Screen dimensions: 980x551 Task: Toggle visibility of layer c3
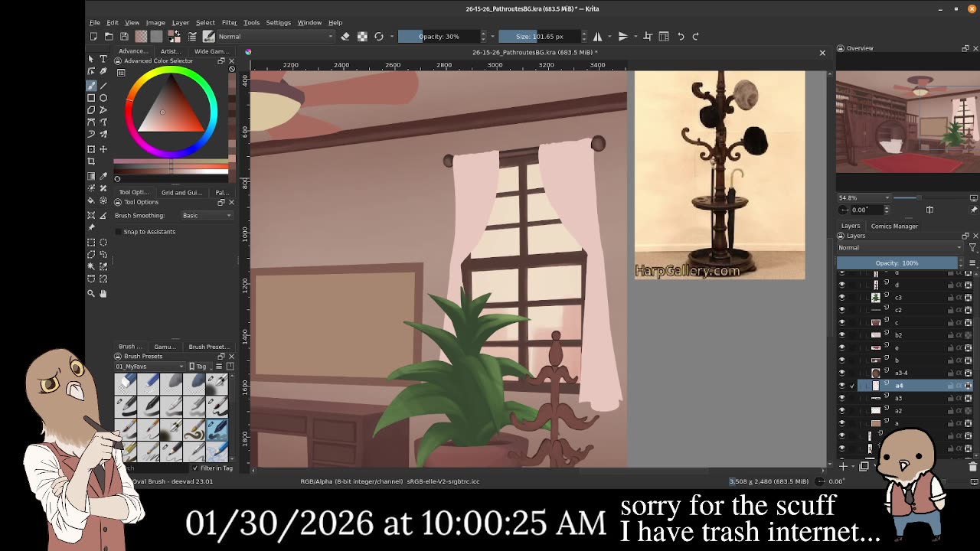click(x=842, y=297)
